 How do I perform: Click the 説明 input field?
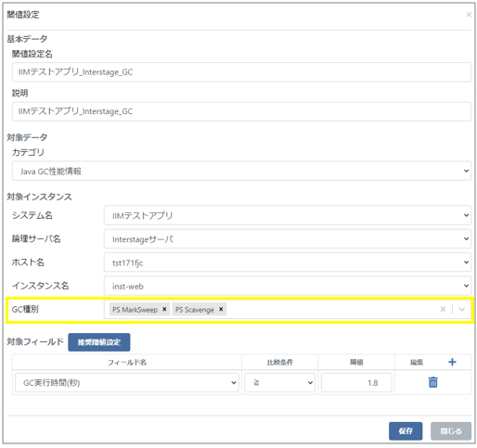pos(241,111)
